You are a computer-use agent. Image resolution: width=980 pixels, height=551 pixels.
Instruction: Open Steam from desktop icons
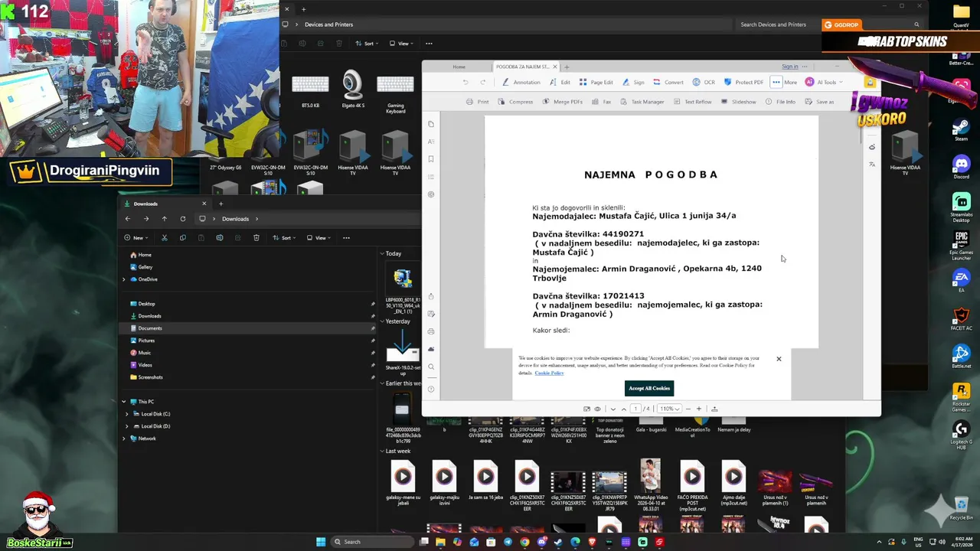click(x=961, y=129)
